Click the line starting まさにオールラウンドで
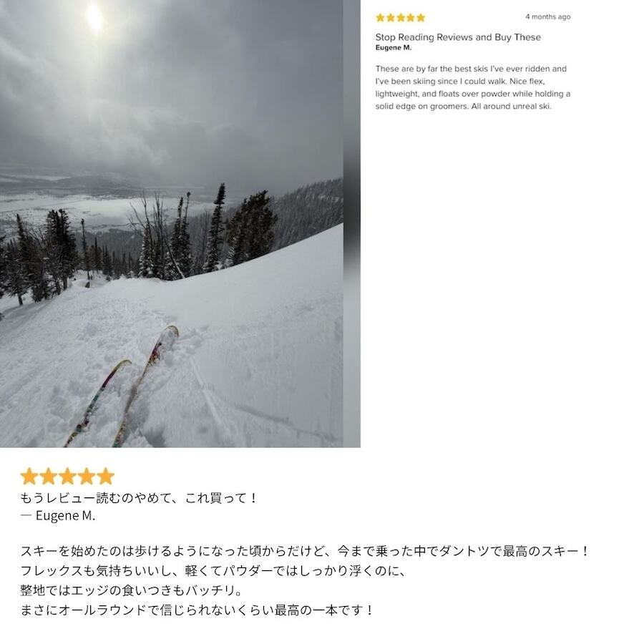644x644 pixels. pyautogui.click(x=197, y=610)
